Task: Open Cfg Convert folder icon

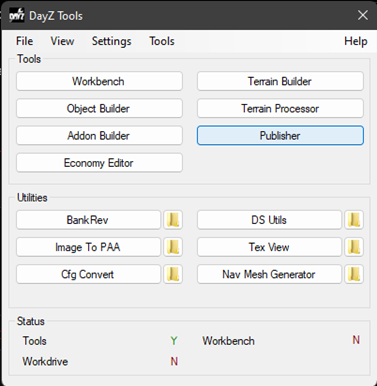Action: [x=173, y=274]
